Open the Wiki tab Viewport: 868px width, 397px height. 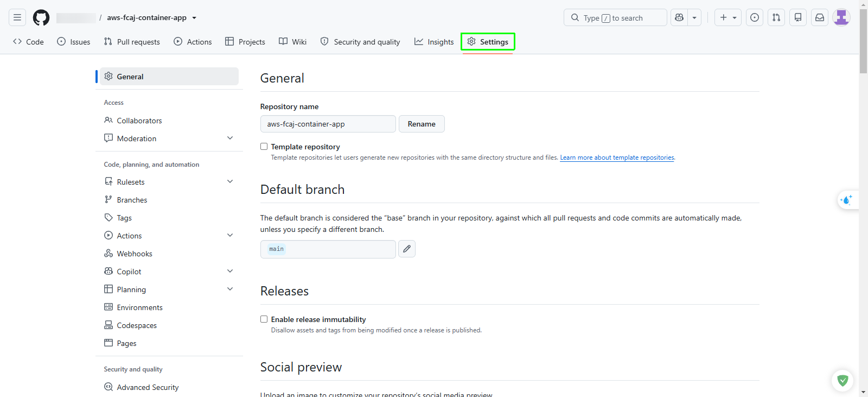pos(293,42)
